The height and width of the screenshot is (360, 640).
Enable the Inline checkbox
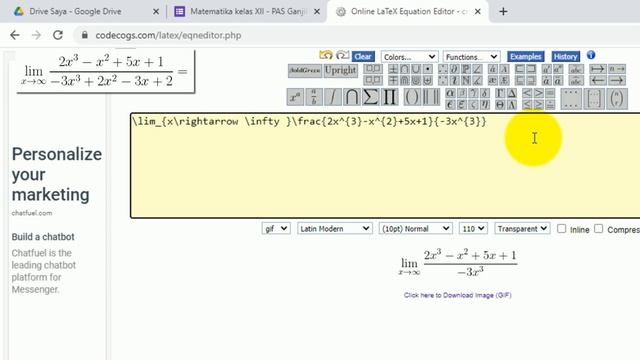coord(562,229)
